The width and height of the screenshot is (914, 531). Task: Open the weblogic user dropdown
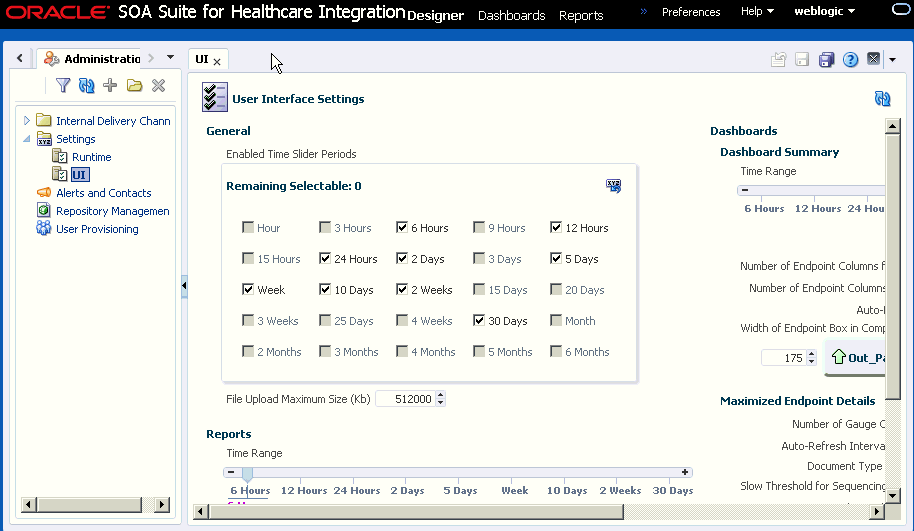824,11
